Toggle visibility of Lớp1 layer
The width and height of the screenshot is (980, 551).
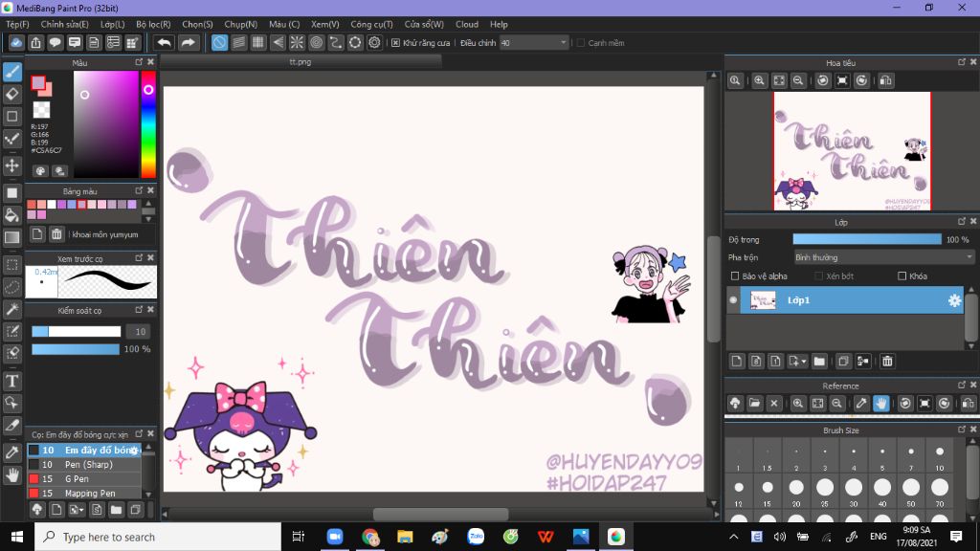733,300
